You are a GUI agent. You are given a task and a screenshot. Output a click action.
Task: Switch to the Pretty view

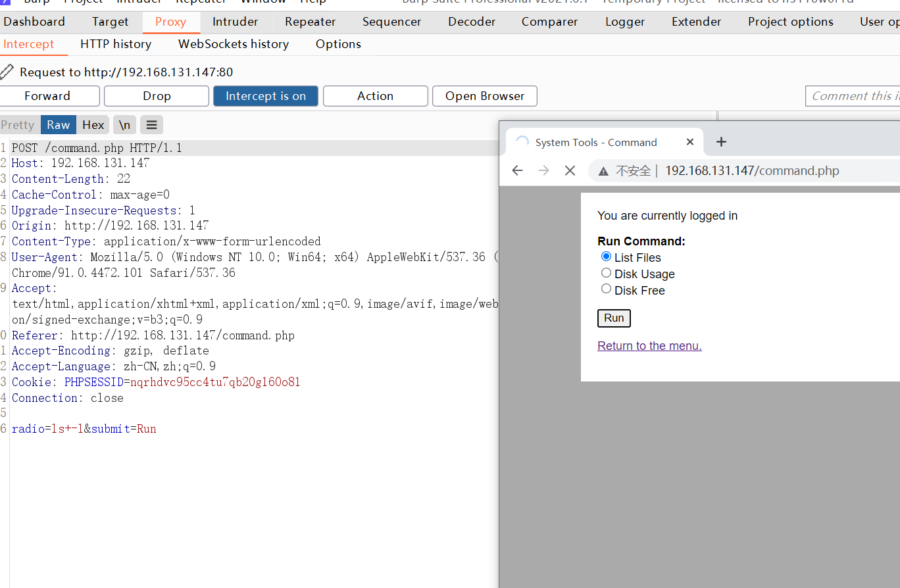tap(18, 125)
